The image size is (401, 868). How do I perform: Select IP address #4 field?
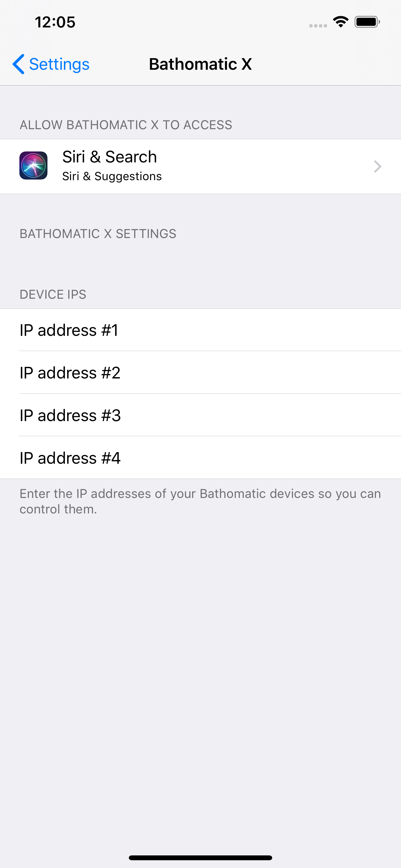[200, 458]
